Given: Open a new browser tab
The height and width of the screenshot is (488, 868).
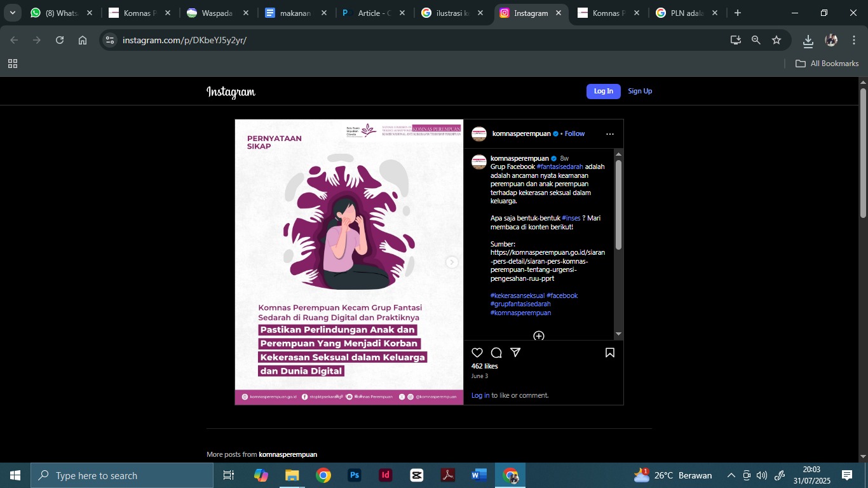Looking at the screenshot, I should (737, 13).
